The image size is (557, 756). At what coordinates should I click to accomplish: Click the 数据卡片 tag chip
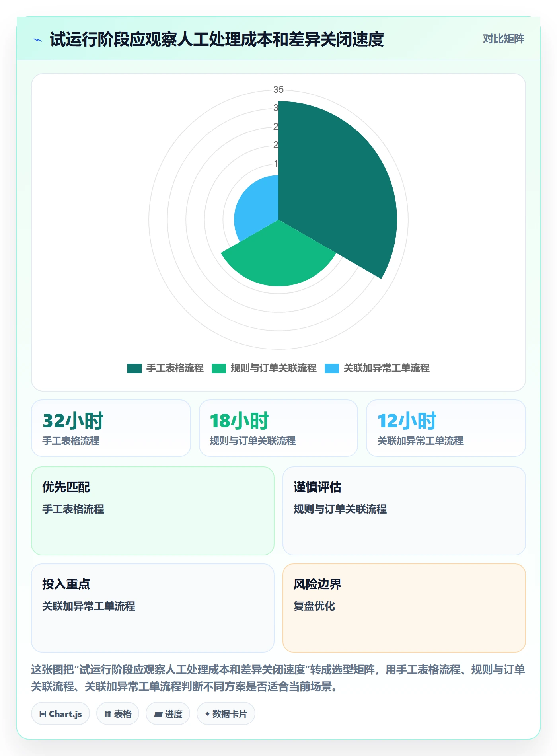pos(226,714)
